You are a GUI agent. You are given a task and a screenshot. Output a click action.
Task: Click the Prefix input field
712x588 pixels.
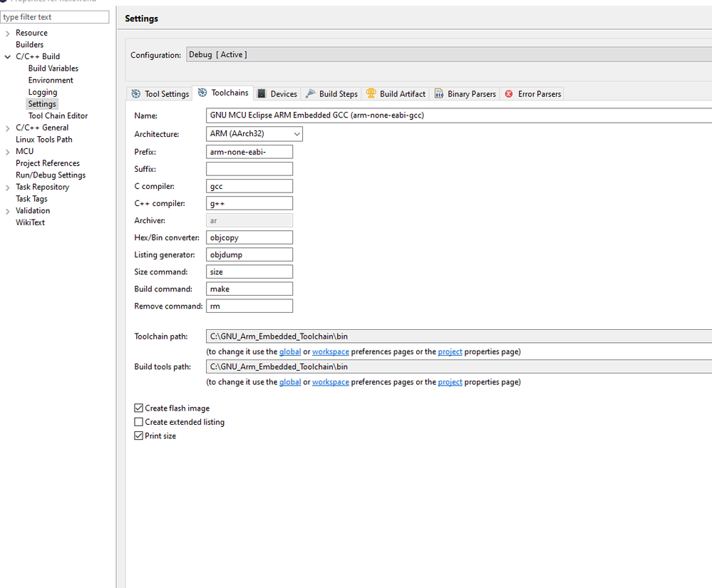tap(249, 152)
